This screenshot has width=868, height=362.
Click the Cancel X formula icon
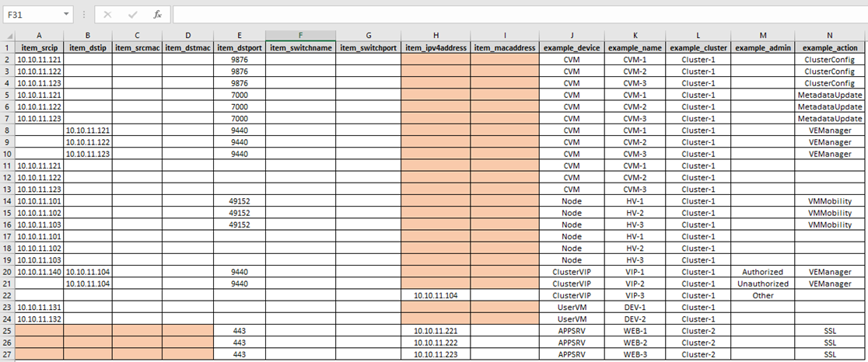click(x=108, y=14)
